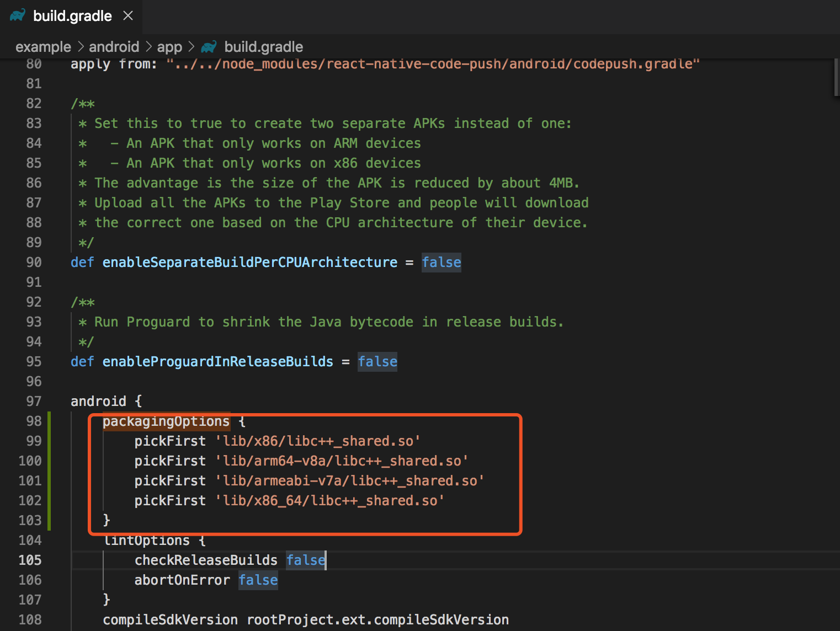Click android in the breadcrumb path
Viewport: 840px width, 631px height.
[x=114, y=47]
